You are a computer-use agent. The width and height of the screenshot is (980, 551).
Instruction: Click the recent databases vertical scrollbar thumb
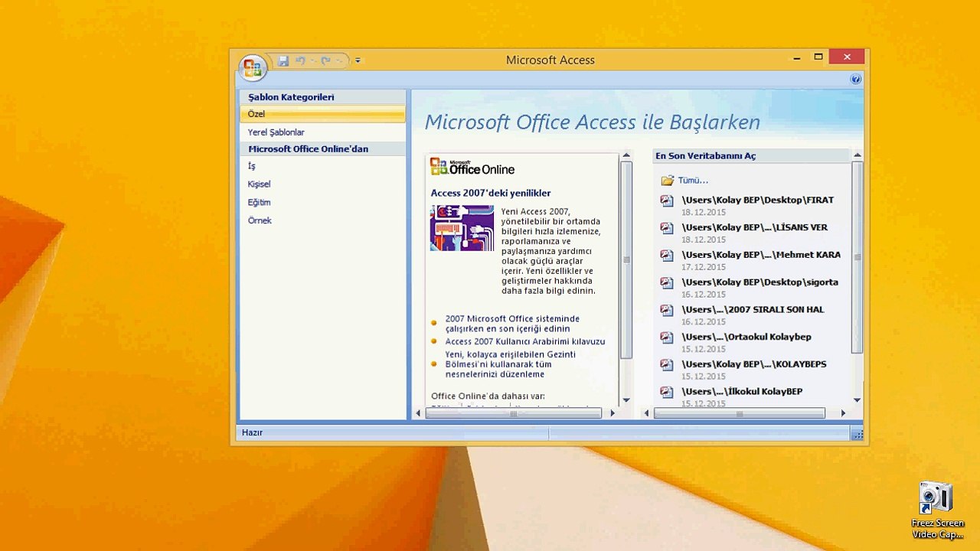857,258
